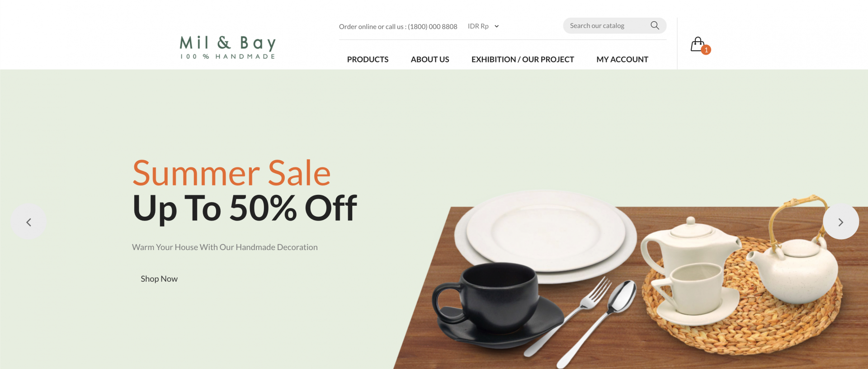Advance to next slide with right arrow
Screen dimensions: 868x369
[841, 222]
